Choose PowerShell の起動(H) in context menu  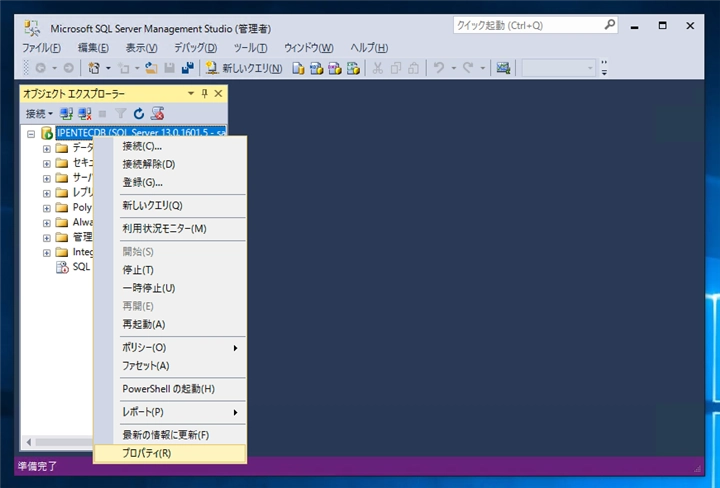tap(170, 389)
